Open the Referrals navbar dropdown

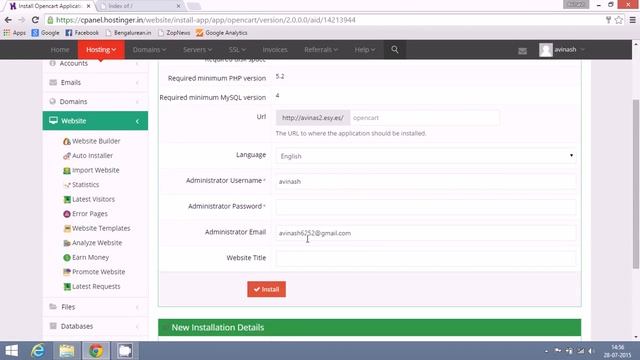[321, 50]
